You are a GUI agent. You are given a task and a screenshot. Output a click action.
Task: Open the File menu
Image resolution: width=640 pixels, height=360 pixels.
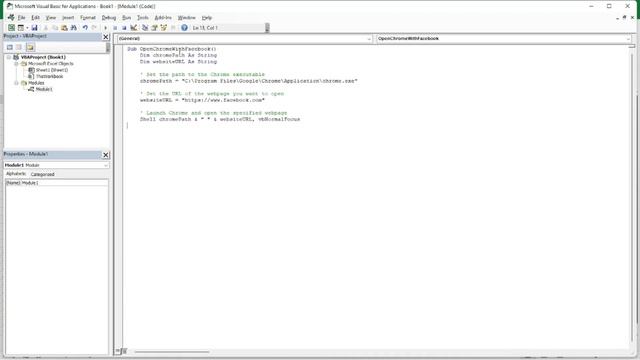pyautogui.click(x=21, y=18)
